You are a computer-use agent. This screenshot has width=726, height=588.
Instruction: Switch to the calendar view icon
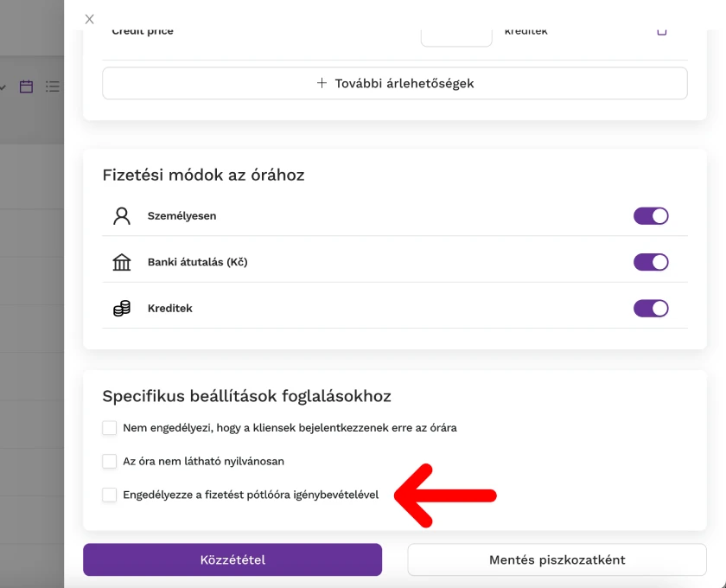(26, 86)
